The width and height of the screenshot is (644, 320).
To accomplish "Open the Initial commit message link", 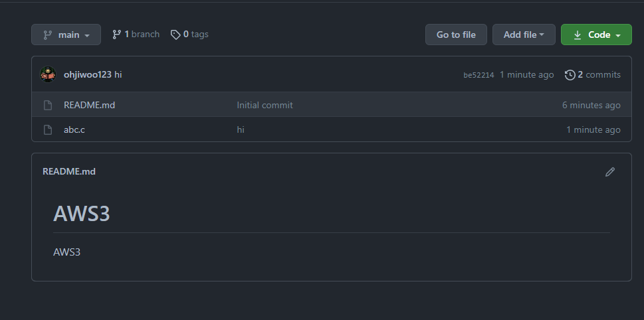I will [x=265, y=105].
